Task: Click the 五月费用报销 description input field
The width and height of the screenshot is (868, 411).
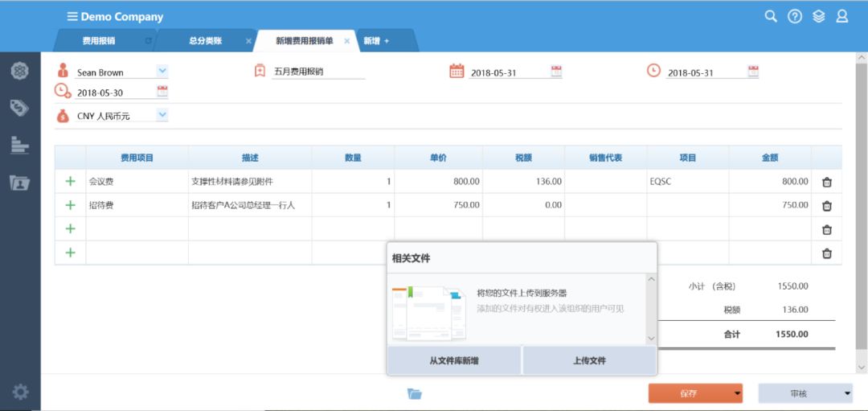Action: [x=318, y=72]
